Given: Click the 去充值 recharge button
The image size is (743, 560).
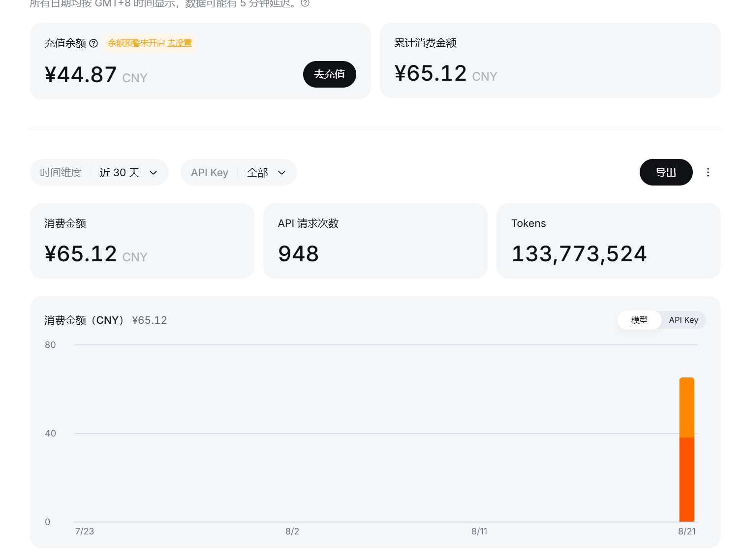Looking at the screenshot, I should 330,74.
